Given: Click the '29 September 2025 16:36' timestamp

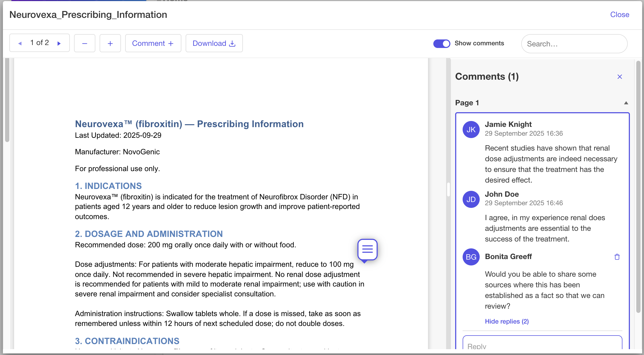Looking at the screenshot, I should click(524, 133).
